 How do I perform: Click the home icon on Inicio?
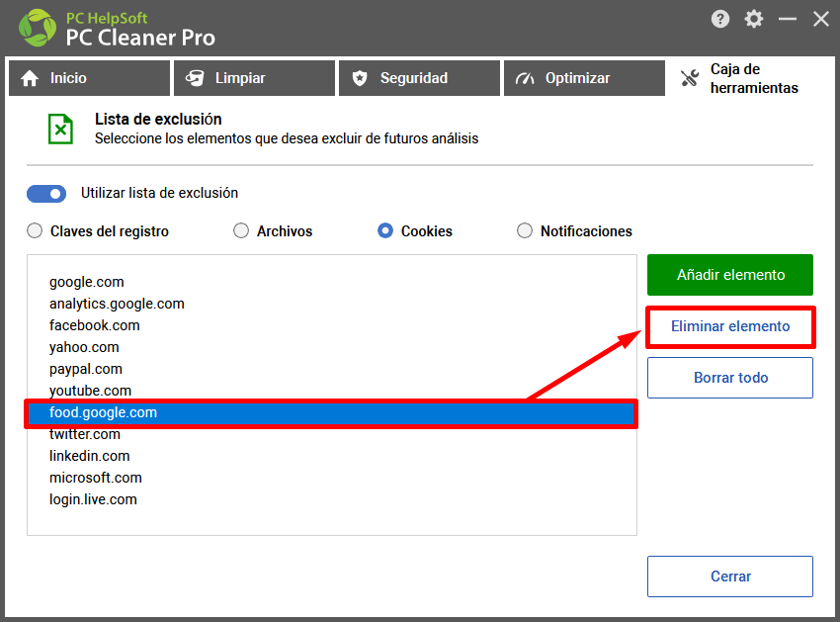pos(30,78)
